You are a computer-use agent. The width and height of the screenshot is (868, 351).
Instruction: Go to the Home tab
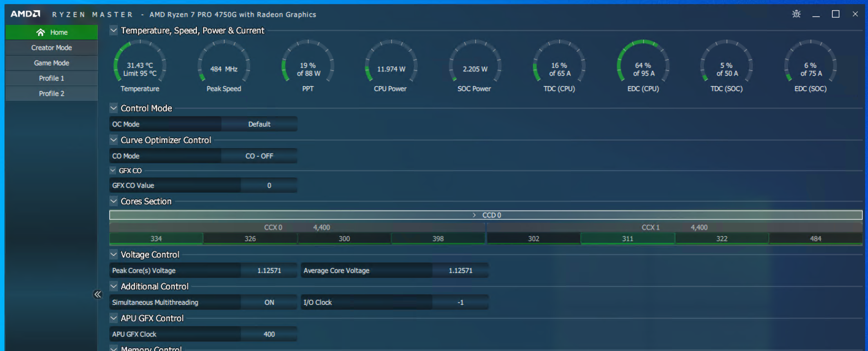click(x=51, y=32)
